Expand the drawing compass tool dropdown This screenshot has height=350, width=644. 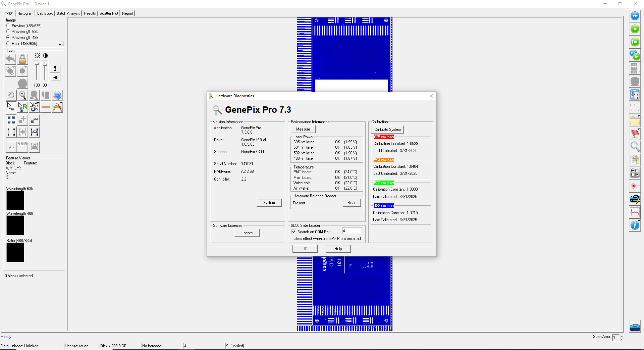tap(61, 104)
